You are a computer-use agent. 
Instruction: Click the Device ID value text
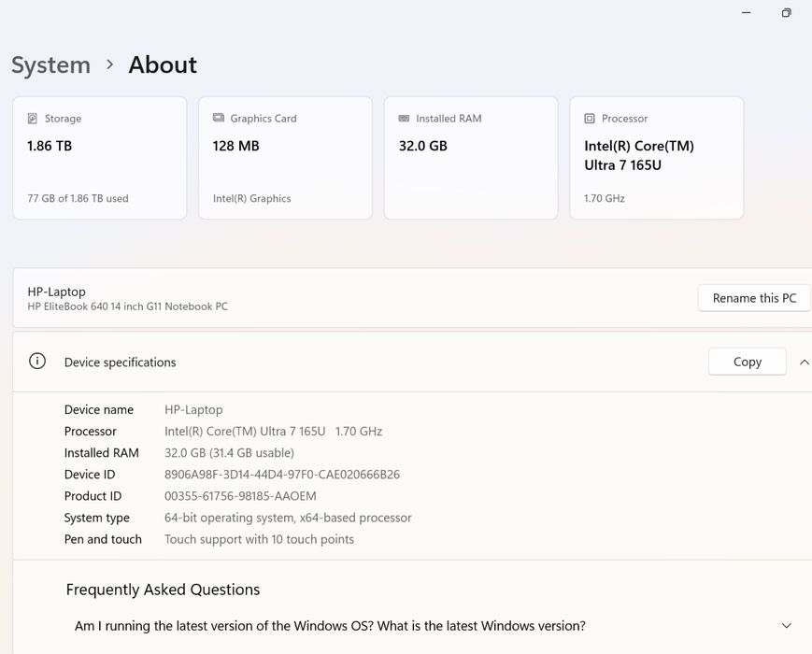click(282, 475)
